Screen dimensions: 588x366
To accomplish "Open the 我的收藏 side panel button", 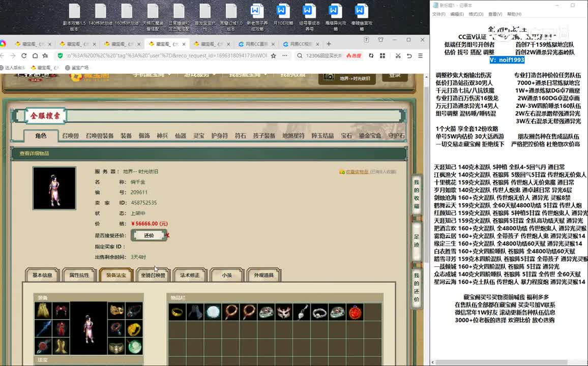I will pyautogui.click(x=416, y=194).
